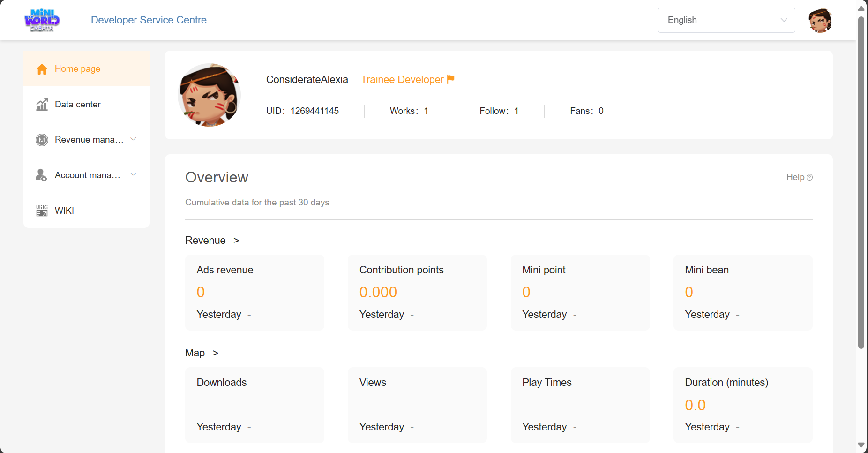Click Cumulative data for the past 30 days

pos(257,203)
